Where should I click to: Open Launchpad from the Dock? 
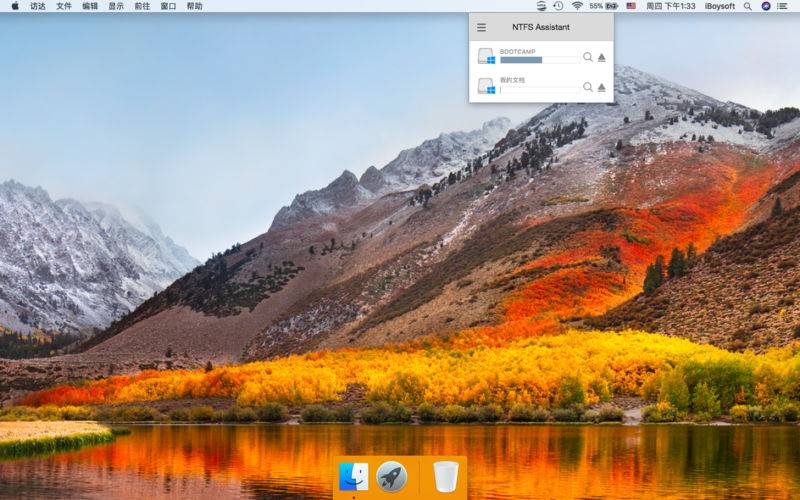(x=392, y=477)
